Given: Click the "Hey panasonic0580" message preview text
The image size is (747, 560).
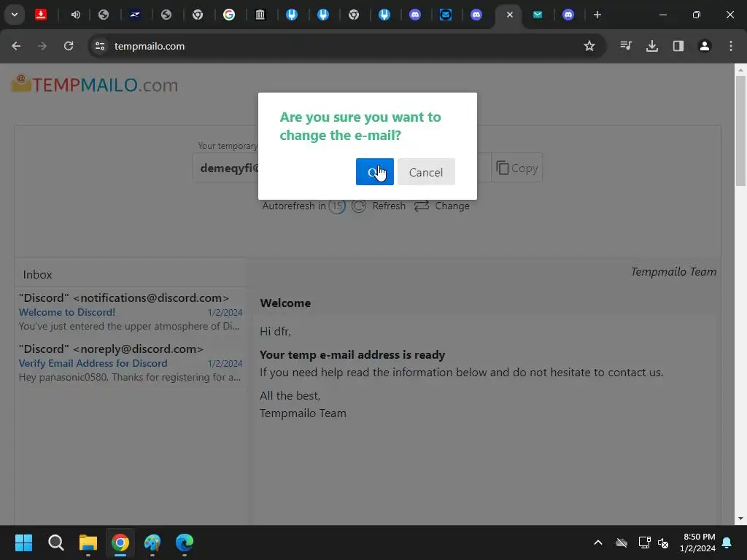Looking at the screenshot, I should (x=130, y=377).
